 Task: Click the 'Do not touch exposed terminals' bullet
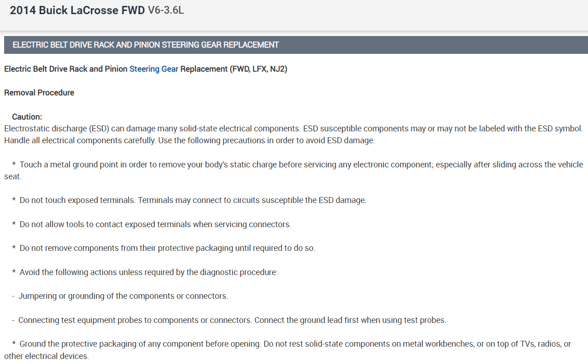[x=78, y=200]
